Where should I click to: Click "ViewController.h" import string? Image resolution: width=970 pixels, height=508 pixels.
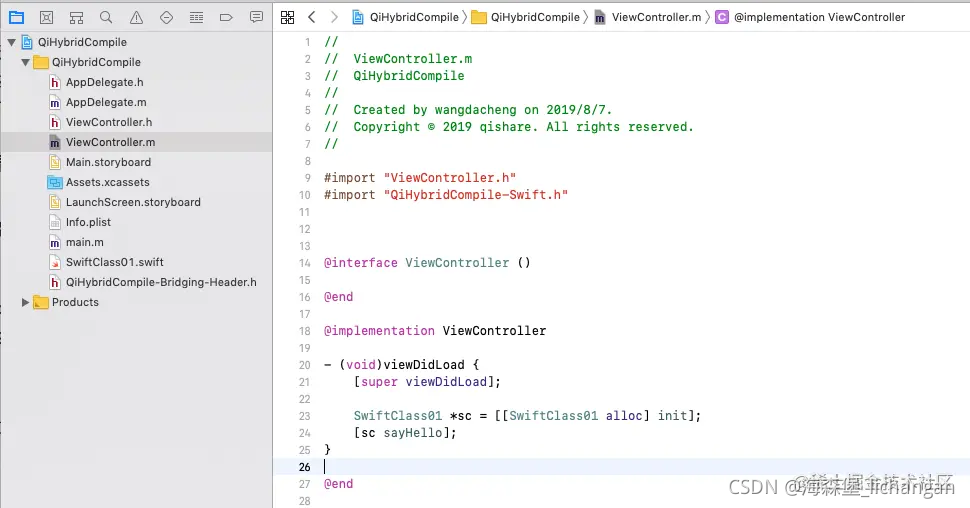[450, 178]
